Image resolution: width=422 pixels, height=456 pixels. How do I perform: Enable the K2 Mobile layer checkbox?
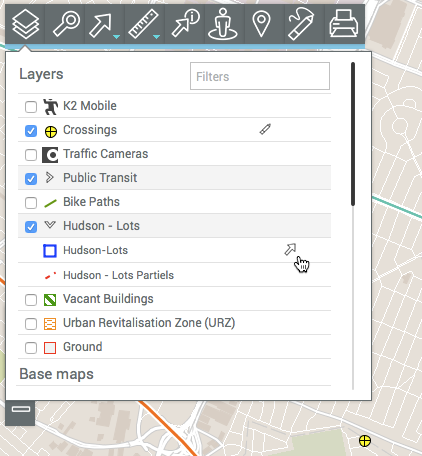(x=31, y=107)
